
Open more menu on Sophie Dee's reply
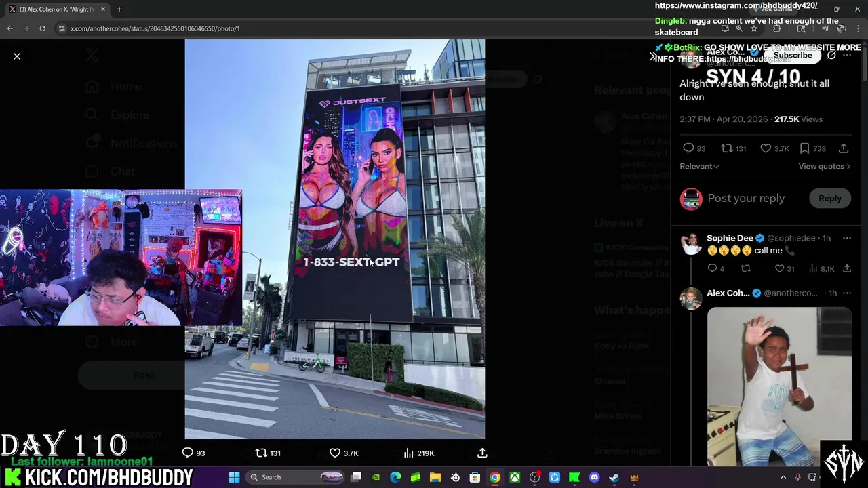click(846, 238)
